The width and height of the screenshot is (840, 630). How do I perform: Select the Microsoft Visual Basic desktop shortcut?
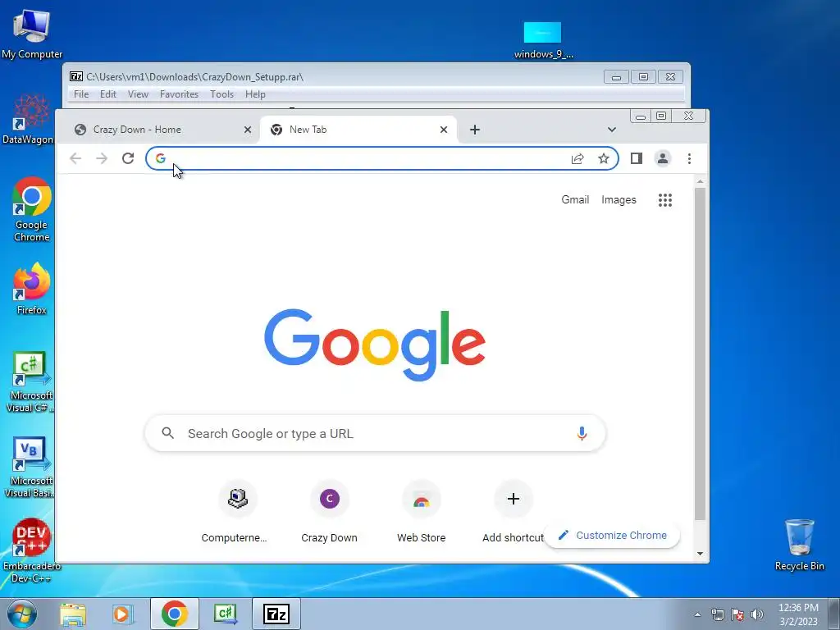[30, 467]
